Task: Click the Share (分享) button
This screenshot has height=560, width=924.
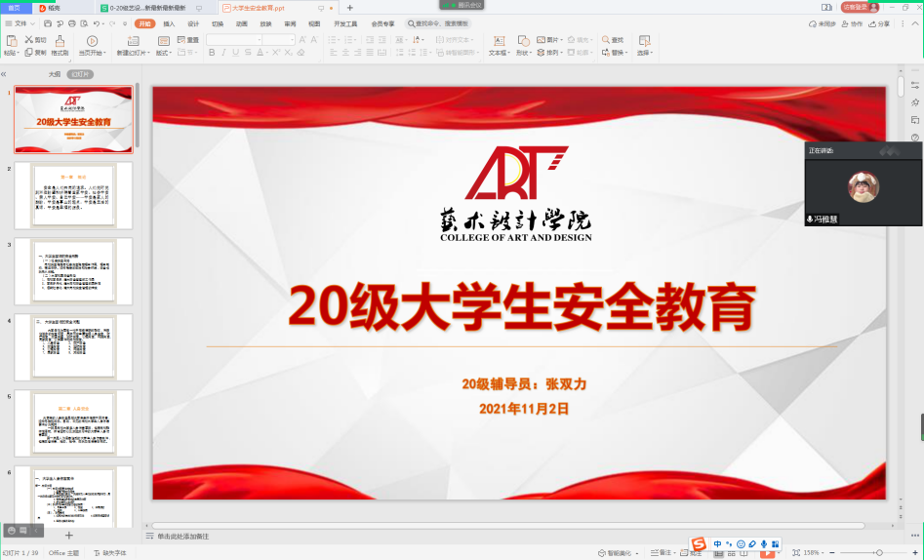Action: point(879,23)
